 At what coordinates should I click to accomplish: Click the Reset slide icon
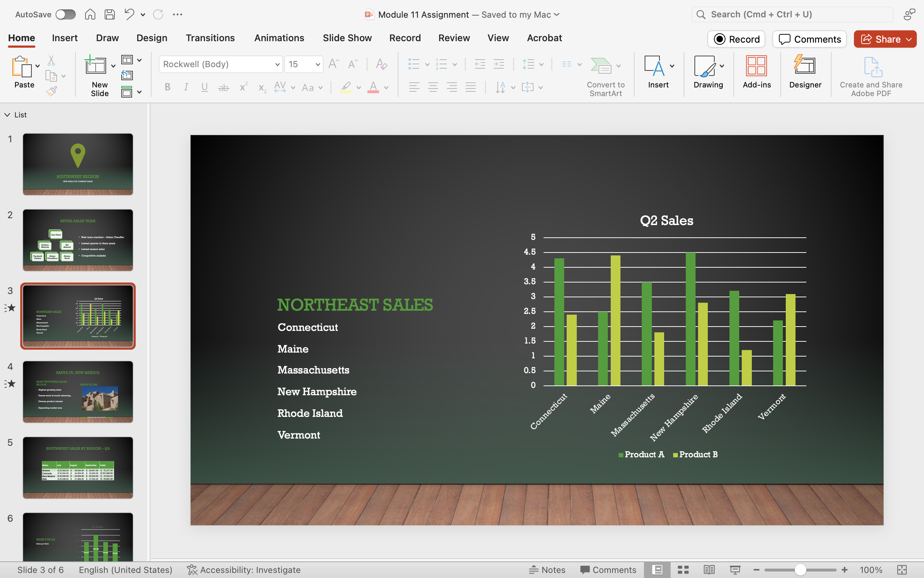127,76
